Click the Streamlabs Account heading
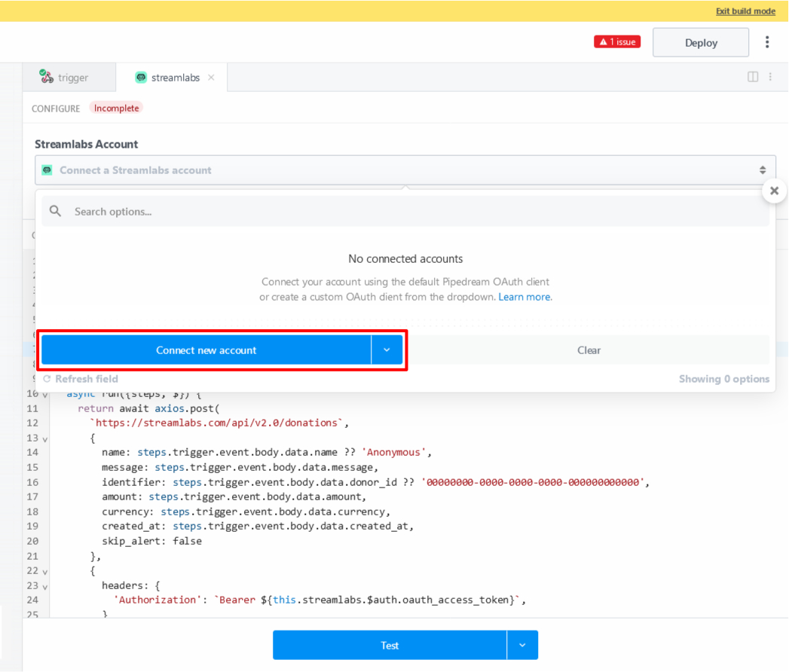The image size is (789, 672). [86, 145]
